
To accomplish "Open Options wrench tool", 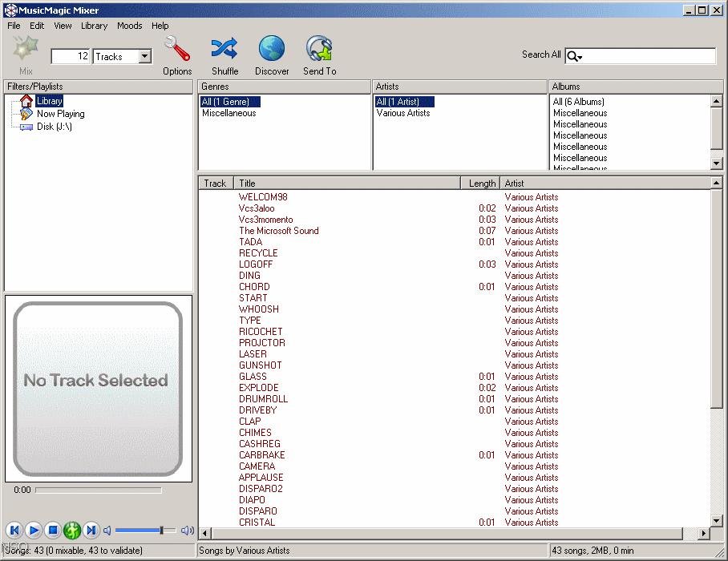I will pyautogui.click(x=177, y=48).
